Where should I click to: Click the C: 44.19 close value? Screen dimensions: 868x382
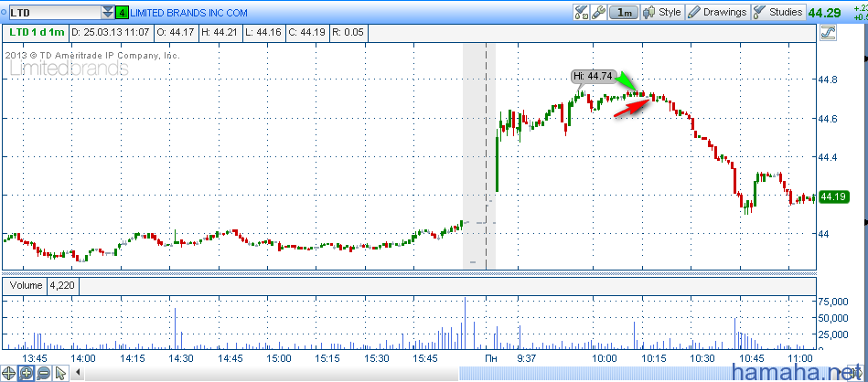[x=308, y=33]
